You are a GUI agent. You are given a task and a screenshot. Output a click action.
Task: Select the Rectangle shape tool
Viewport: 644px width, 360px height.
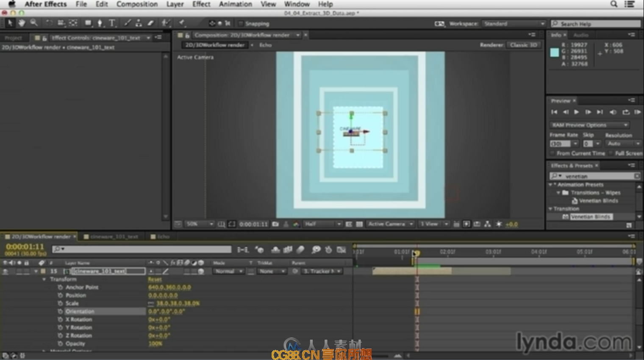(88, 23)
